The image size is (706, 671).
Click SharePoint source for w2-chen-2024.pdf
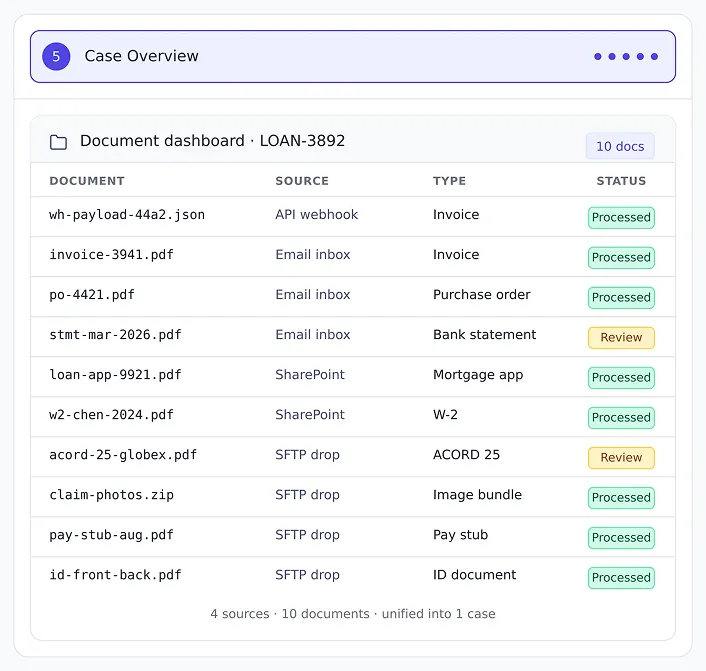click(x=310, y=415)
